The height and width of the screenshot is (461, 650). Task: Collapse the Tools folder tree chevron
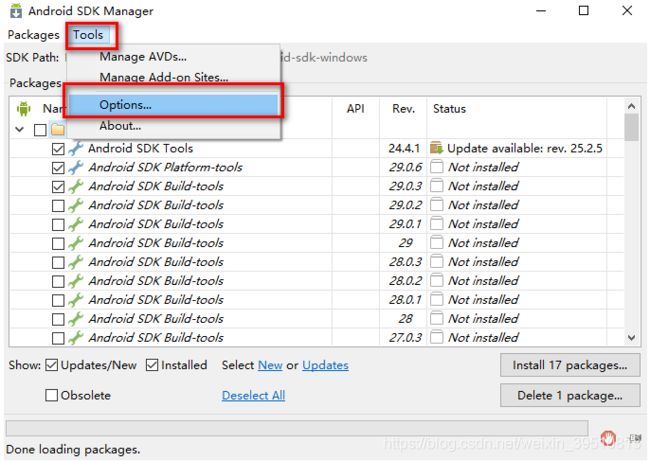click(19, 129)
